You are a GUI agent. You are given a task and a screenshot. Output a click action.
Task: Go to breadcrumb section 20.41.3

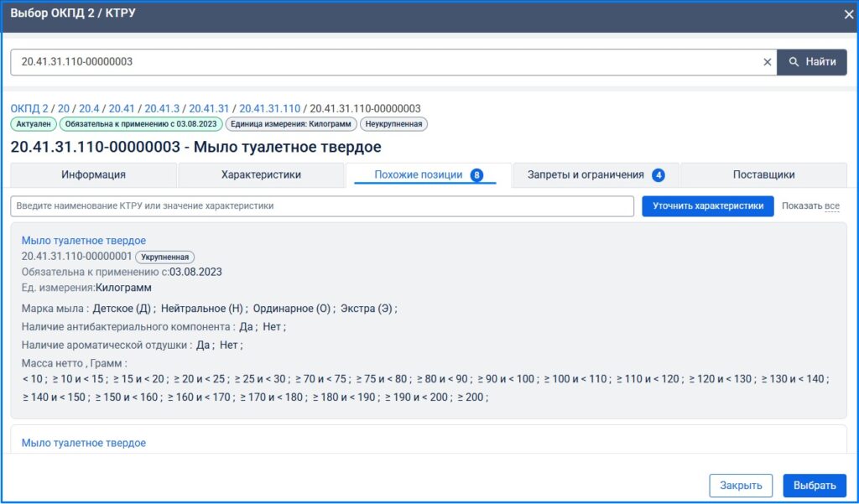click(x=162, y=108)
